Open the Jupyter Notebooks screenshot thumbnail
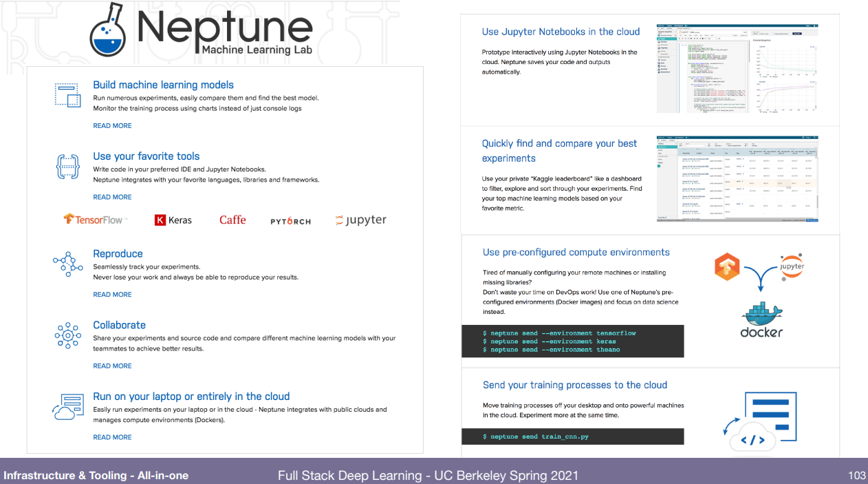 [738, 69]
